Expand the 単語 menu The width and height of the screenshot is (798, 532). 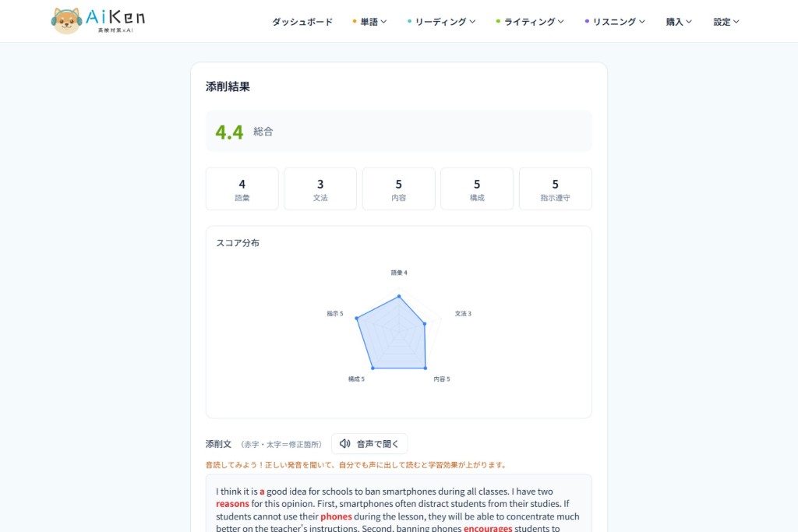coord(369,22)
